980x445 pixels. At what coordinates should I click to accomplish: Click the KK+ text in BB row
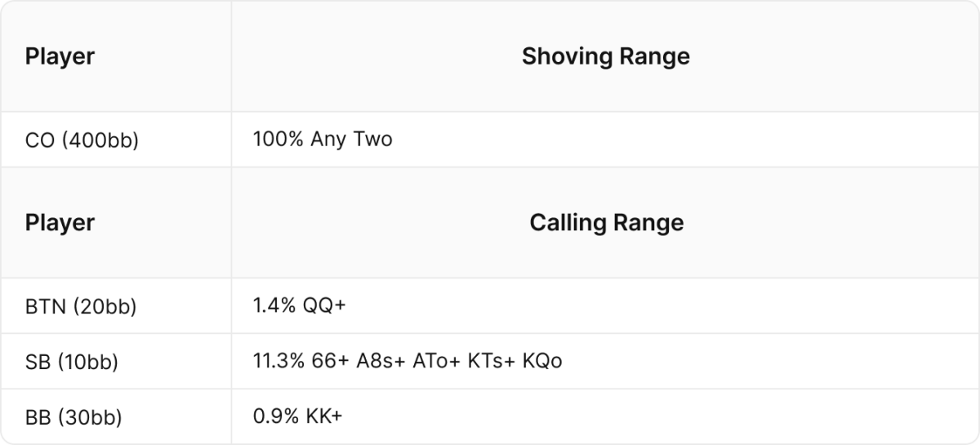click(323, 416)
